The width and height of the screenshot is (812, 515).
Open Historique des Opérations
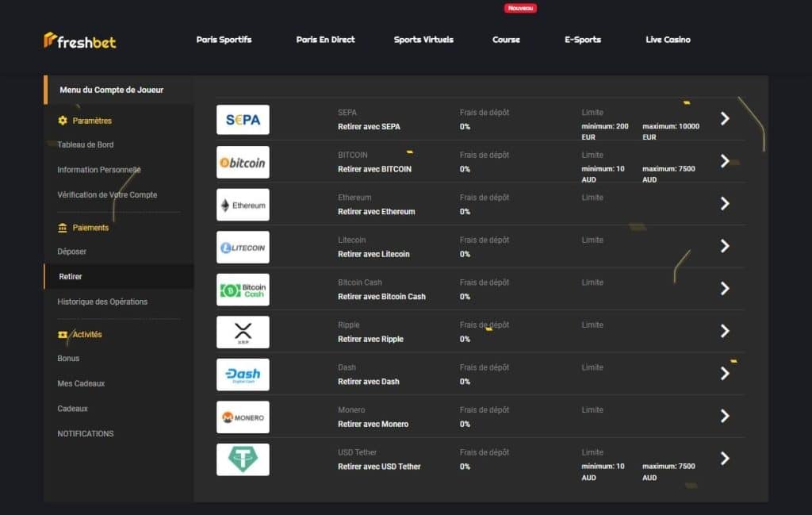(102, 302)
